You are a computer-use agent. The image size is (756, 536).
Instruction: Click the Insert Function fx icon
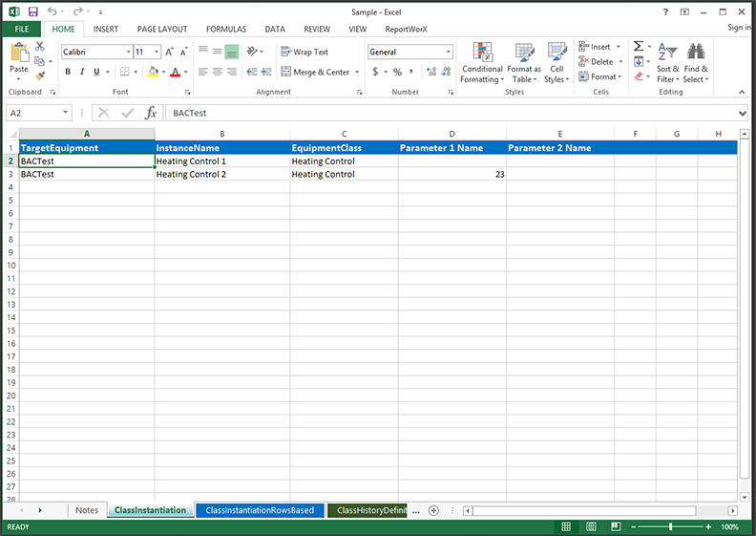150,113
